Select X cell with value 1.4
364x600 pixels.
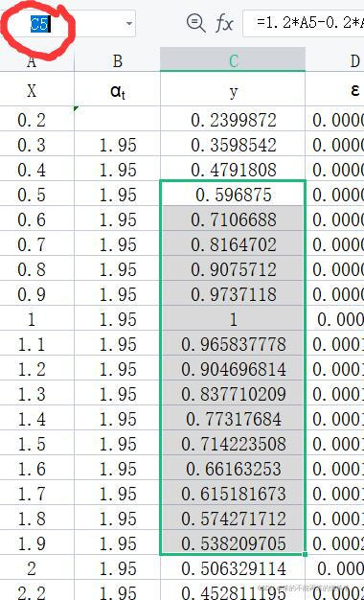point(37,419)
